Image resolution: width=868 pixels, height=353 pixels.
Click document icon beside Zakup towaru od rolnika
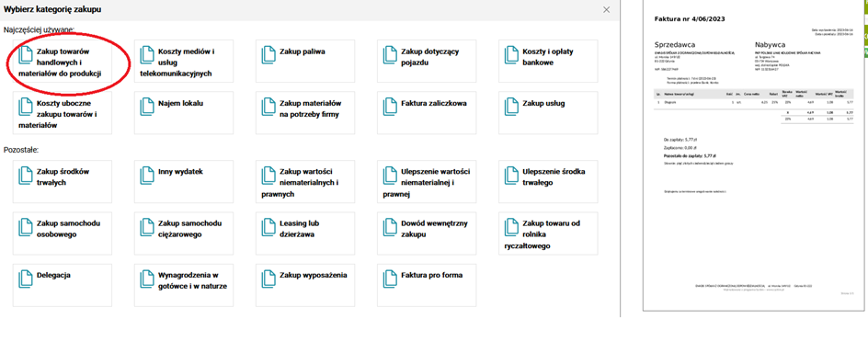[512, 226]
